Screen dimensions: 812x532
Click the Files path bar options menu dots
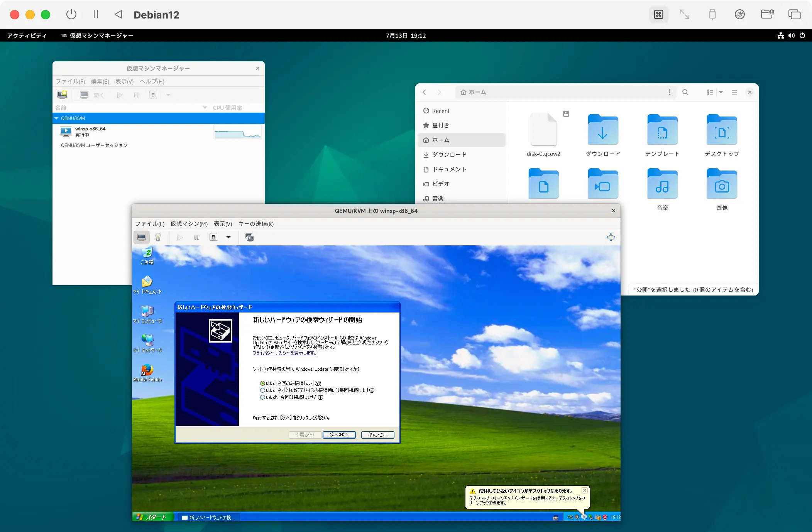pyautogui.click(x=670, y=92)
